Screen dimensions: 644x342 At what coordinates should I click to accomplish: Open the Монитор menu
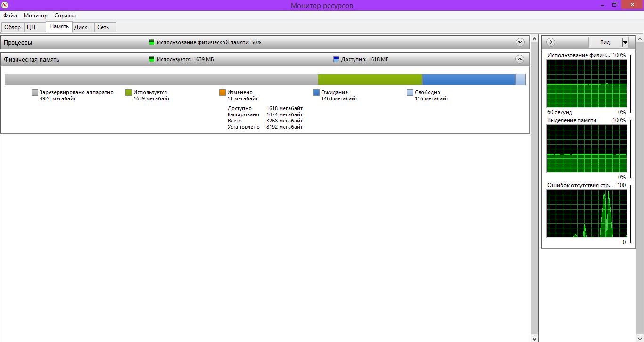coord(35,16)
